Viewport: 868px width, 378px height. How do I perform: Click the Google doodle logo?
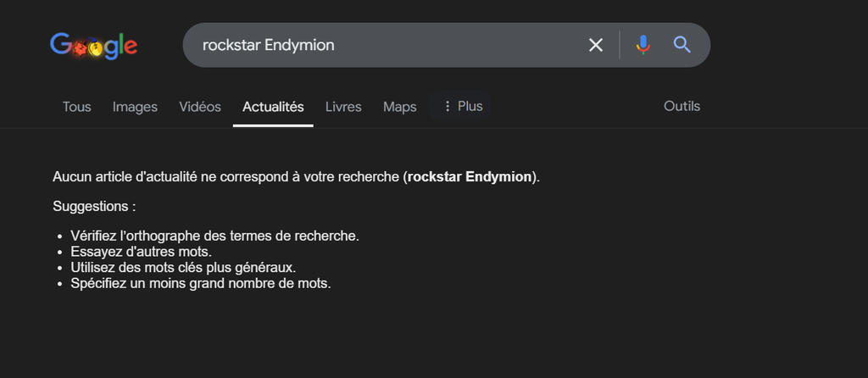point(93,45)
